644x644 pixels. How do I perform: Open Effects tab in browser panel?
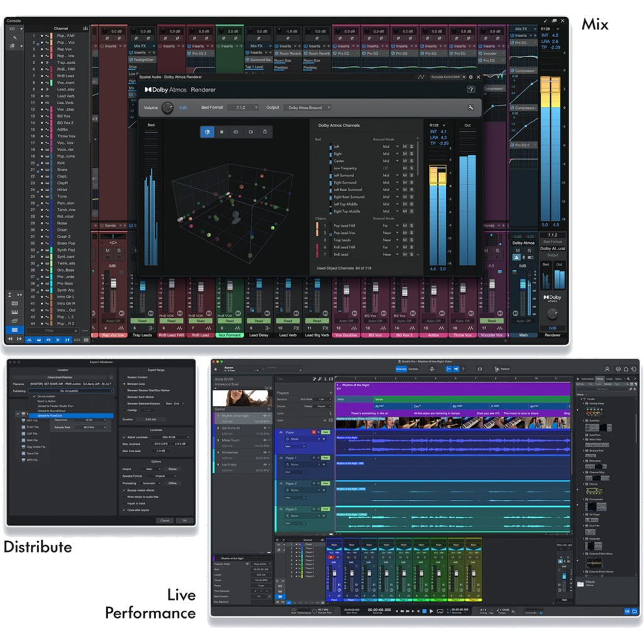pos(599,379)
